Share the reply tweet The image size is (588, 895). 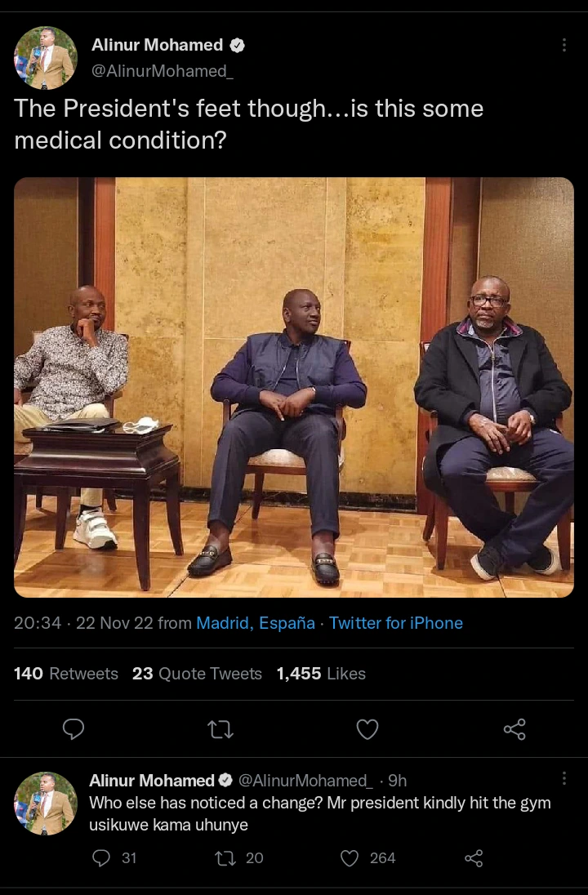(x=474, y=857)
